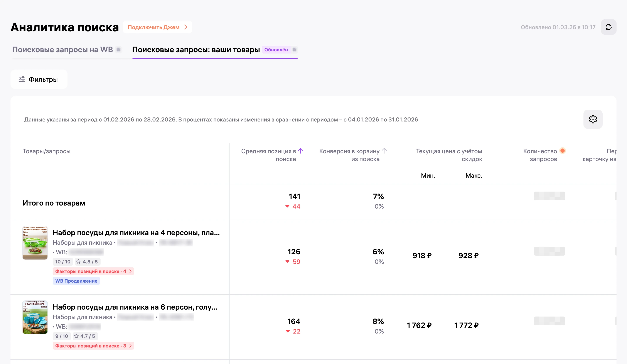627x364 pixels.
Task: Select Поисковые запросы: ваши товары tab
Action: click(x=196, y=50)
